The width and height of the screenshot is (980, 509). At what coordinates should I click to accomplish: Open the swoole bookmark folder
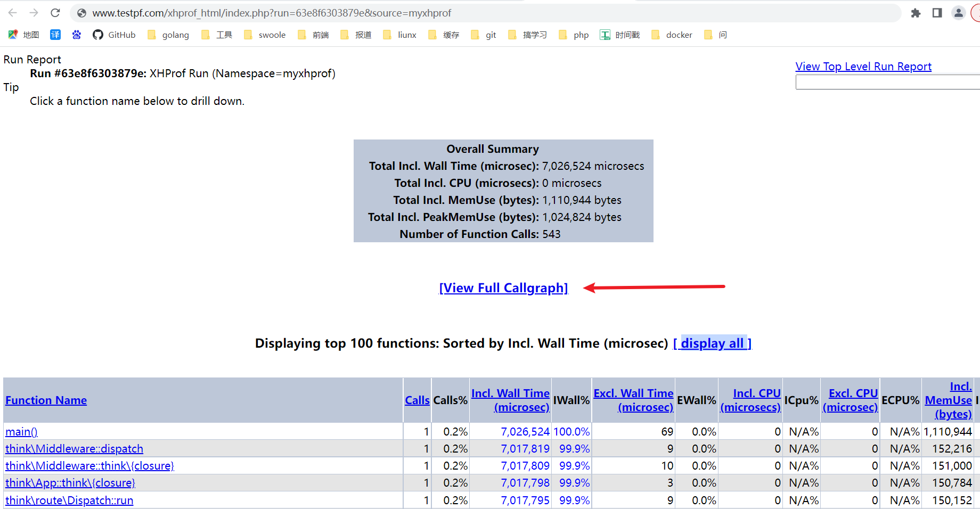coord(265,35)
